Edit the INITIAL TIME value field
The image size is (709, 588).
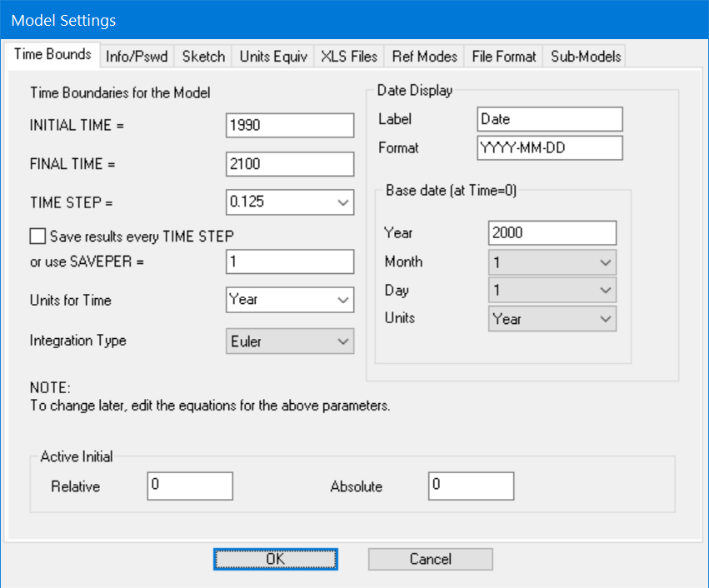tap(289, 125)
